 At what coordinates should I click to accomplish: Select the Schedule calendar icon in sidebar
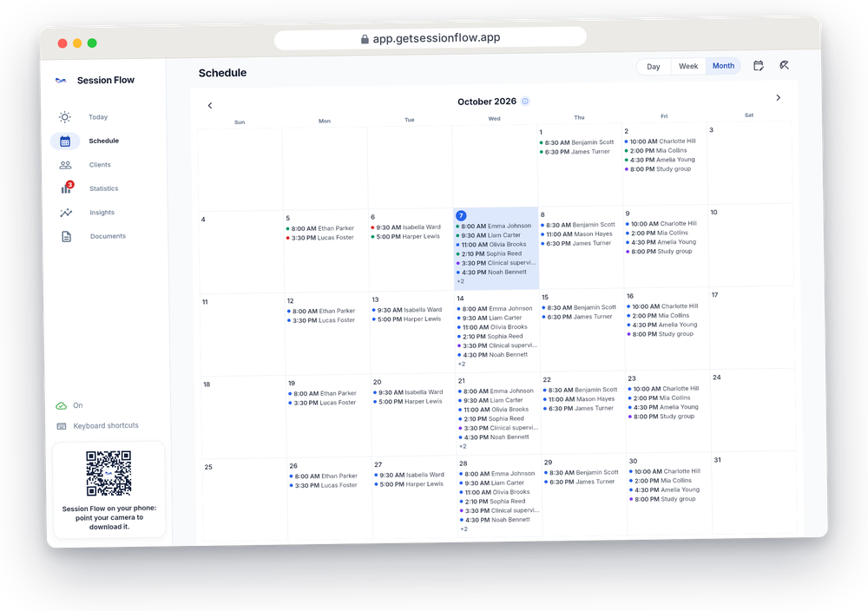(x=65, y=141)
